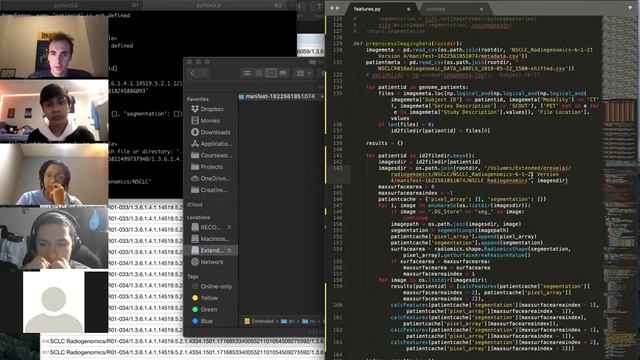
Task: Switch Finder to list view
Action: [259, 73]
